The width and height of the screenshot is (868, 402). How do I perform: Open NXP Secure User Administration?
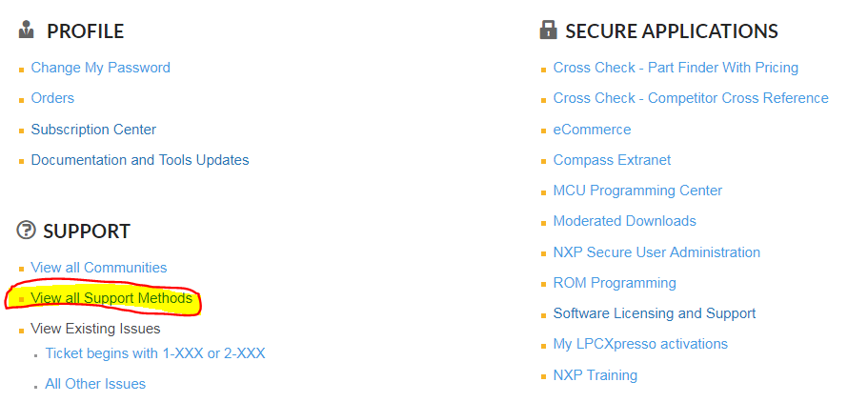[x=656, y=252]
